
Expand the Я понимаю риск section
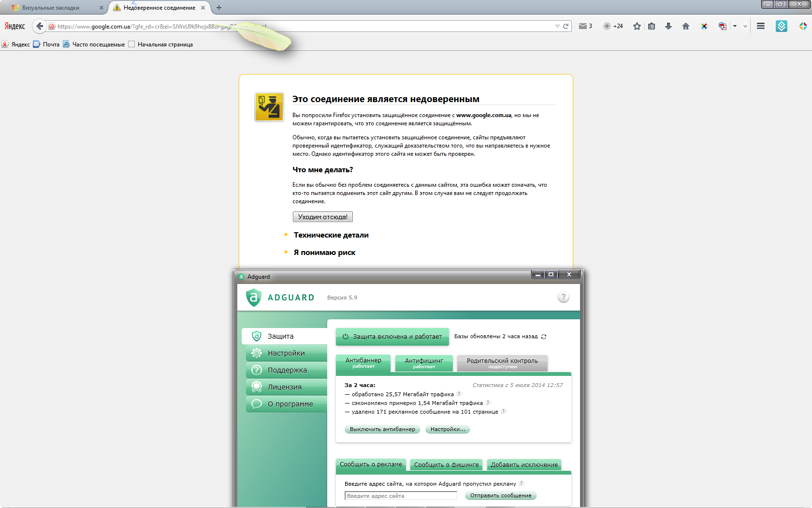click(x=324, y=253)
